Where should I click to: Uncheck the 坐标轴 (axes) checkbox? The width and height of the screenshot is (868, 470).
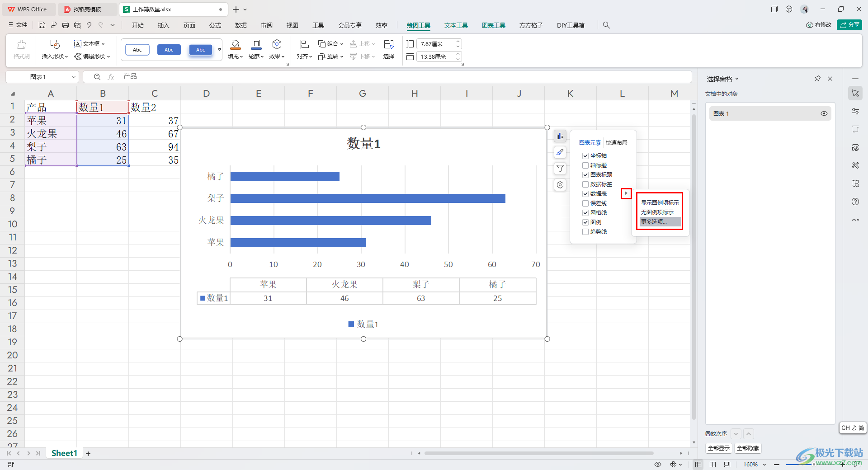585,156
